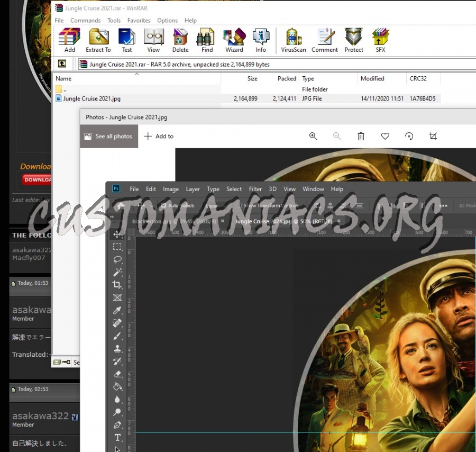The width and height of the screenshot is (476, 452).
Task: Zoom in on the photo in Photos
Action: coord(313,136)
